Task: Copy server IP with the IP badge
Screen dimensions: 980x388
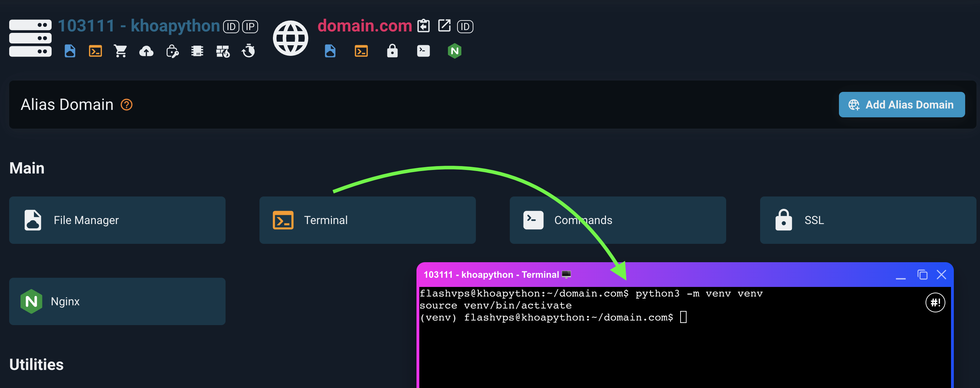Action: [x=250, y=27]
